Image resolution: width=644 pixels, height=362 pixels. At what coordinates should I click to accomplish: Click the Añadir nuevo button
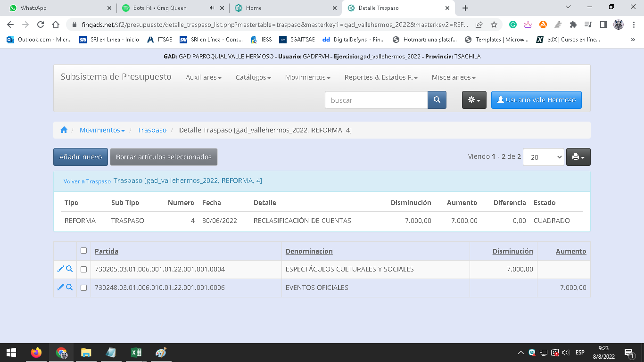pyautogui.click(x=81, y=157)
